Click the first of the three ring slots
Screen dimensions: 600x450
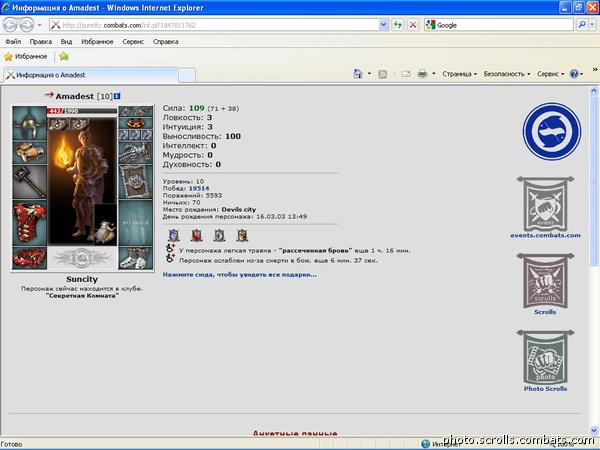click(x=124, y=135)
